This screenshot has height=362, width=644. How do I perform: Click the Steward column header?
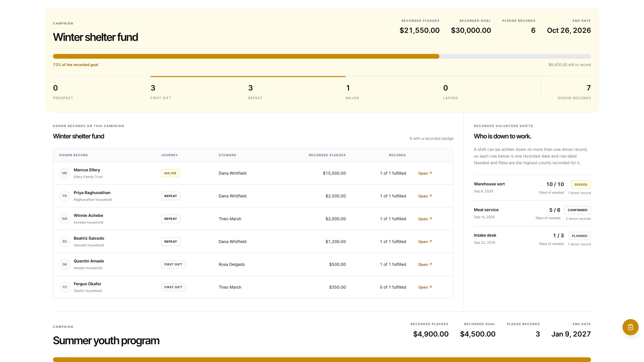(x=227, y=155)
